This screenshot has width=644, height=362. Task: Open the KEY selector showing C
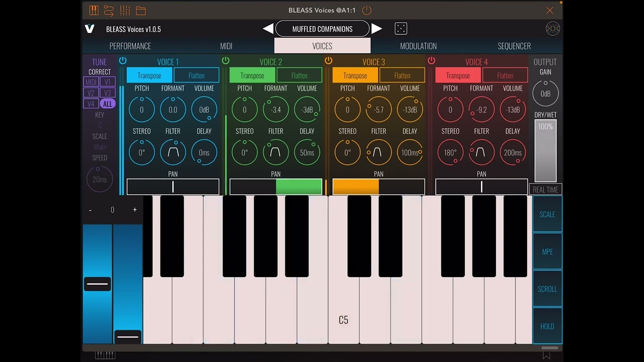pyautogui.click(x=100, y=126)
